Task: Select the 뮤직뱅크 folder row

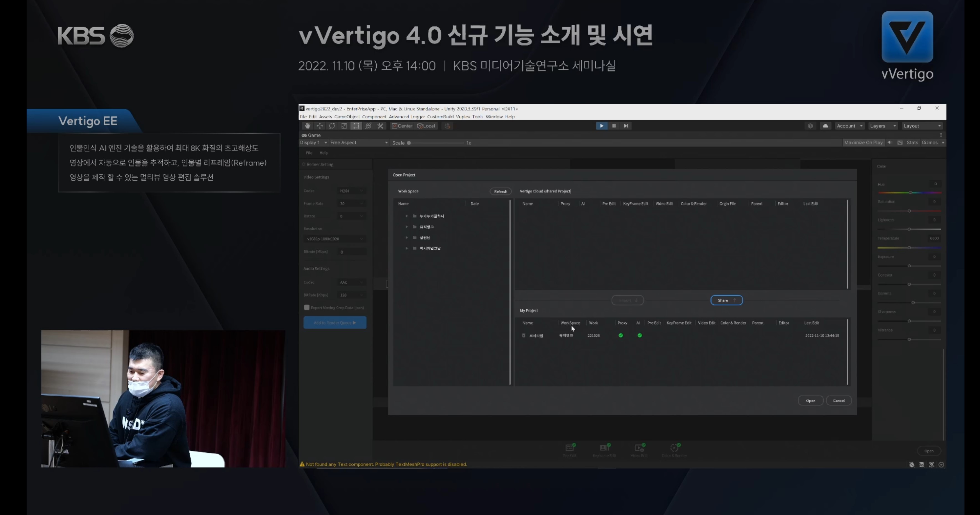Action: click(x=451, y=227)
